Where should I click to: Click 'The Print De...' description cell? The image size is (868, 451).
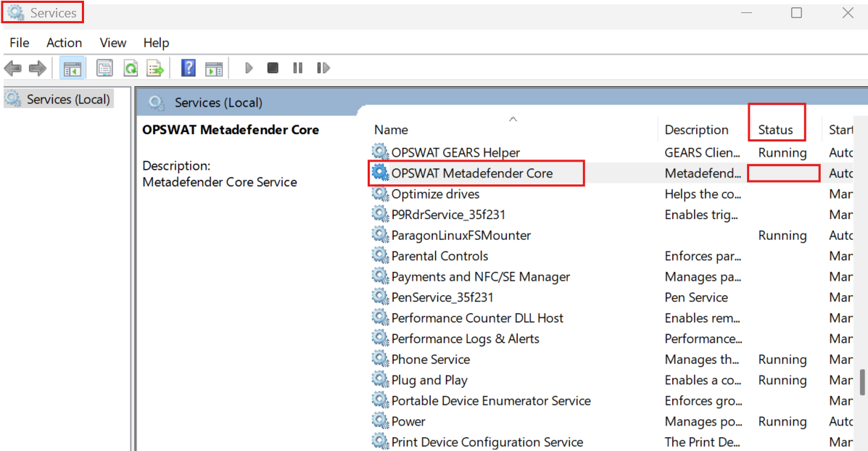coord(703,442)
